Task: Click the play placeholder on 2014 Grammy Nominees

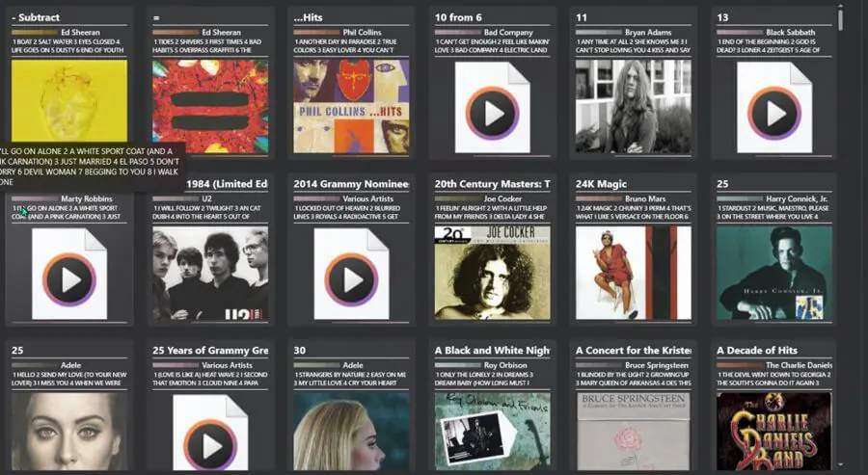Action: click(x=351, y=274)
